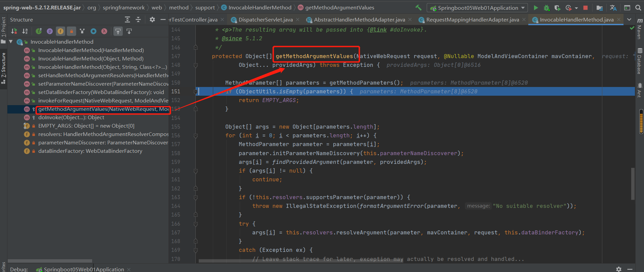Hide the Structure panel
The image size is (644, 272).
[x=163, y=19]
